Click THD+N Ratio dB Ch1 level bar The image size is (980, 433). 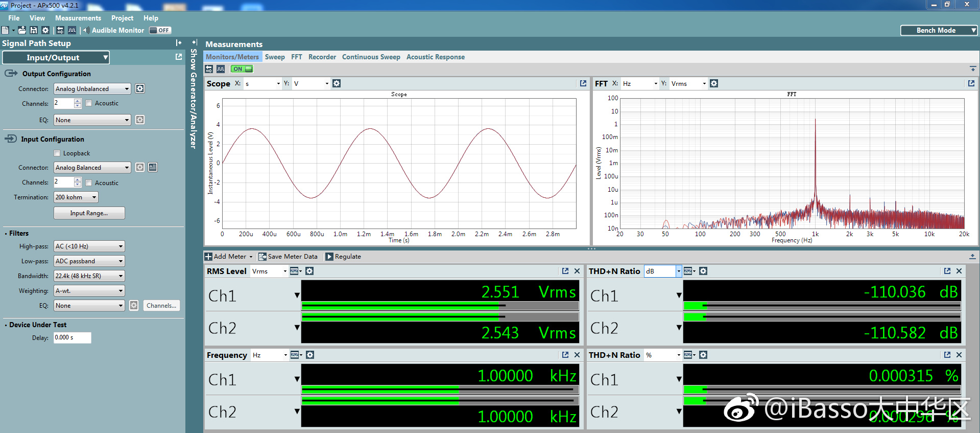[822, 306]
